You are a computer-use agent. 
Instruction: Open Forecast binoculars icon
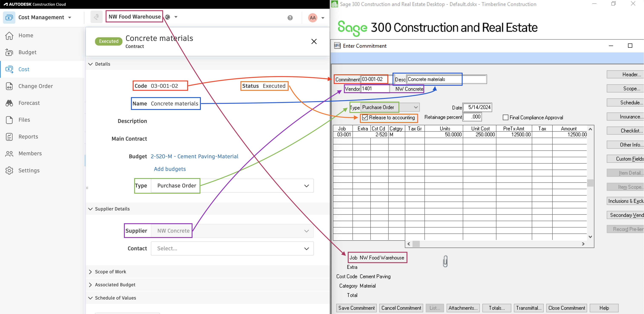pyautogui.click(x=9, y=103)
